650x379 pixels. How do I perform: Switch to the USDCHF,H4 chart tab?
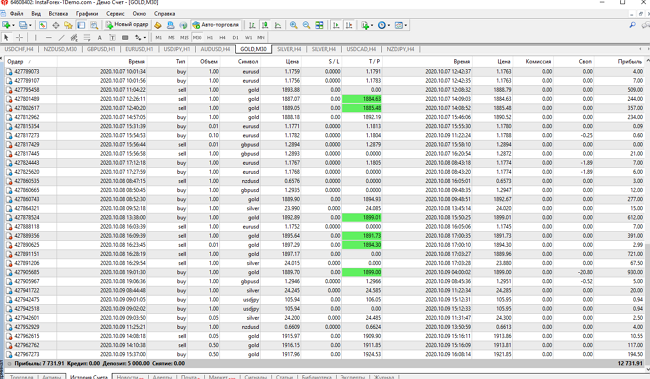[x=19, y=49]
